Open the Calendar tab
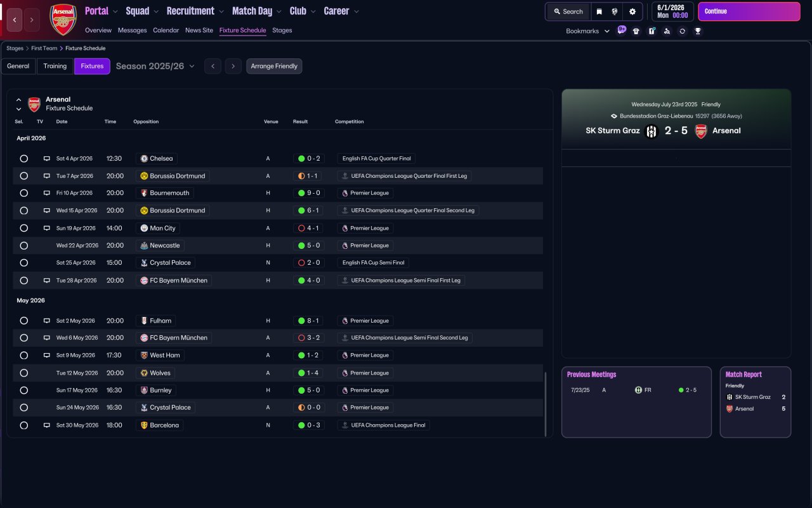 166,30
